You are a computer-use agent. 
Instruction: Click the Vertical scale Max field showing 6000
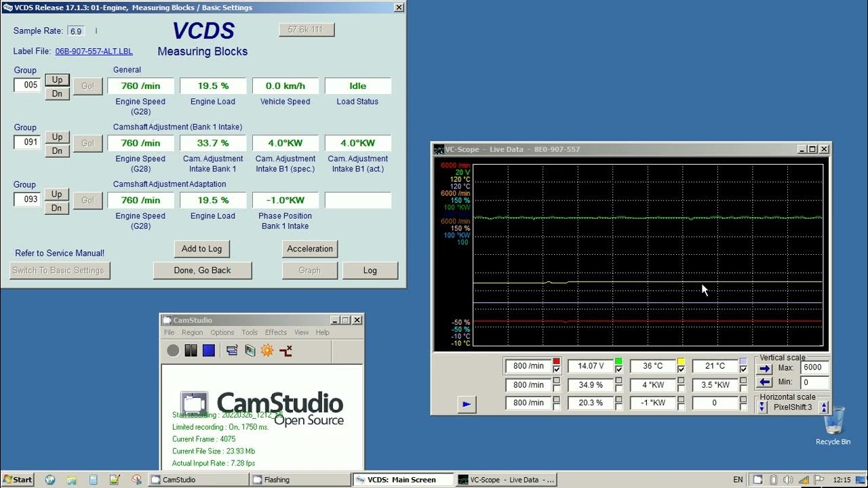point(813,367)
